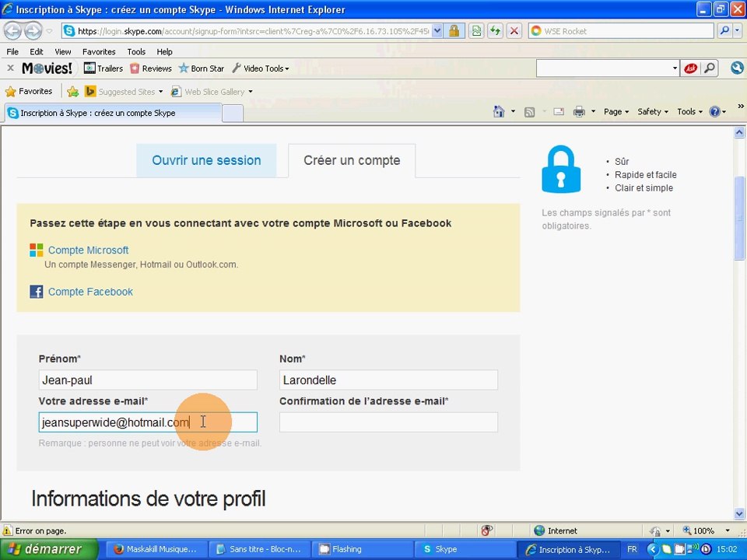Click the compatibility view icon beside address bar

(x=476, y=31)
